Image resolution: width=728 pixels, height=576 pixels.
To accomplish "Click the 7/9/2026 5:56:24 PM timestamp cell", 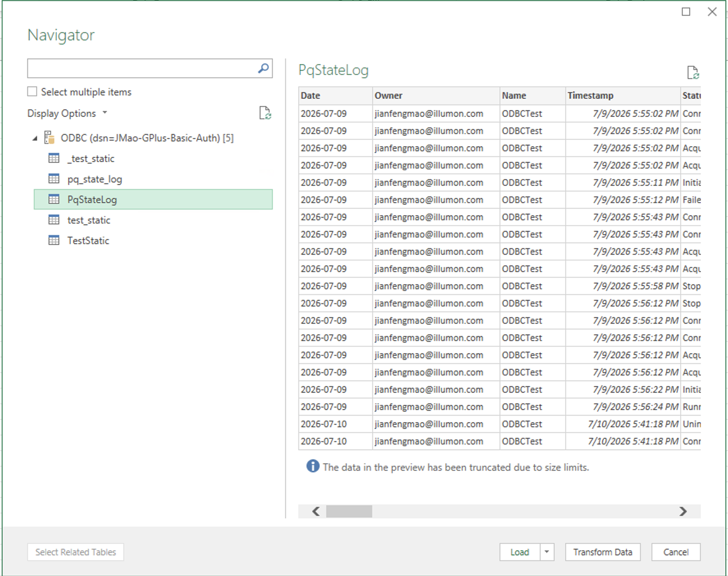I will (623, 407).
